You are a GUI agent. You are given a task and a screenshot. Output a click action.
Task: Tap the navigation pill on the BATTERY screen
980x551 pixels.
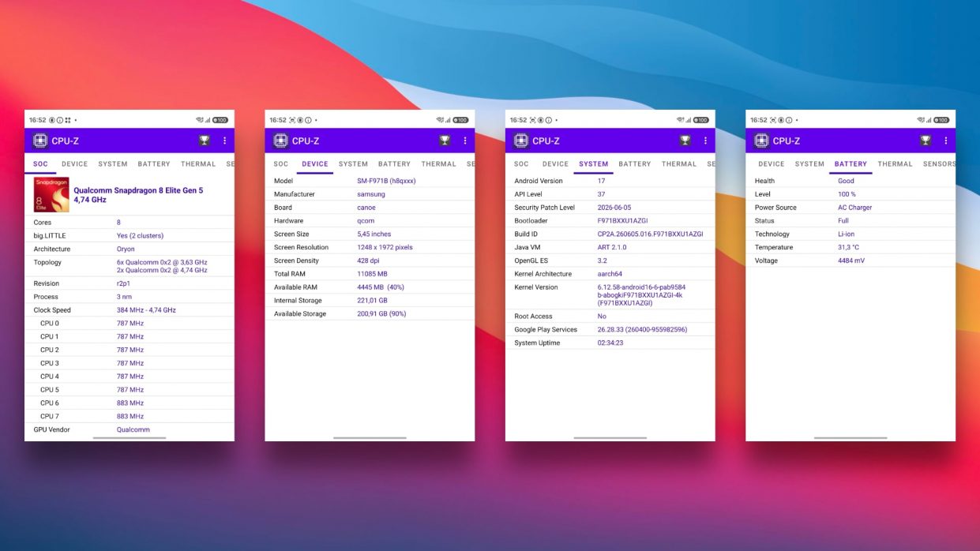tap(850, 437)
